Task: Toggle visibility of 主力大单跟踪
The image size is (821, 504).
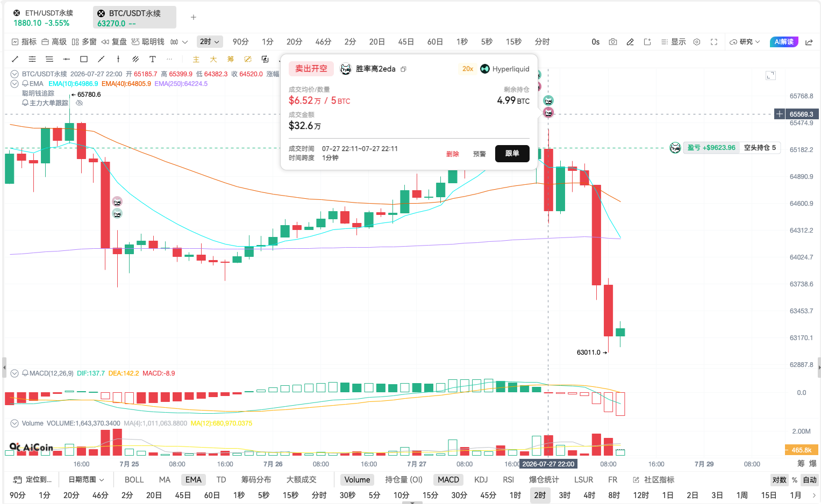Action: point(80,103)
